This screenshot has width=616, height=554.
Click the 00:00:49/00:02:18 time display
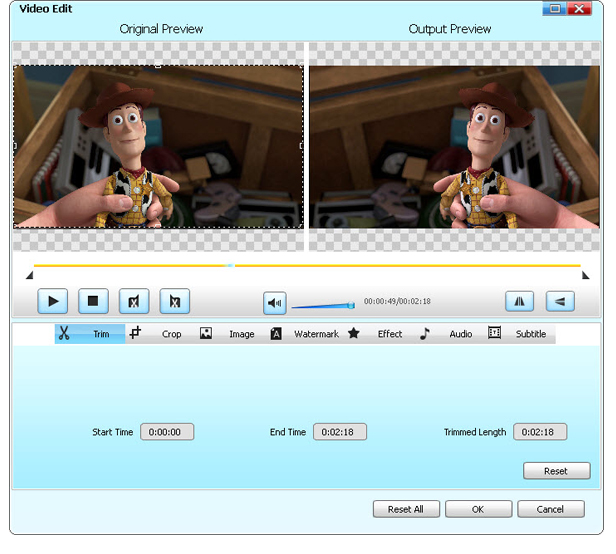click(397, 301)
